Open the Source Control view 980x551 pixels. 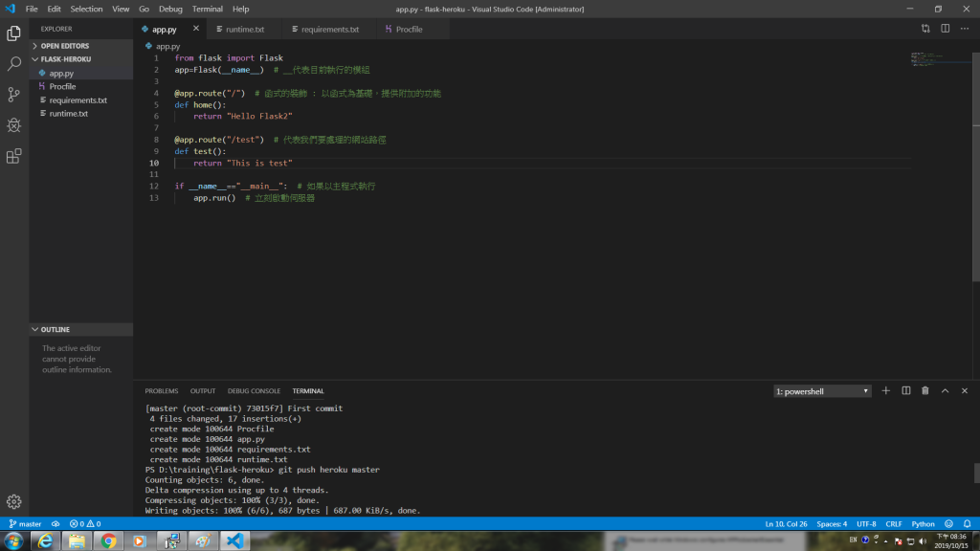click(x=13, y=95)
